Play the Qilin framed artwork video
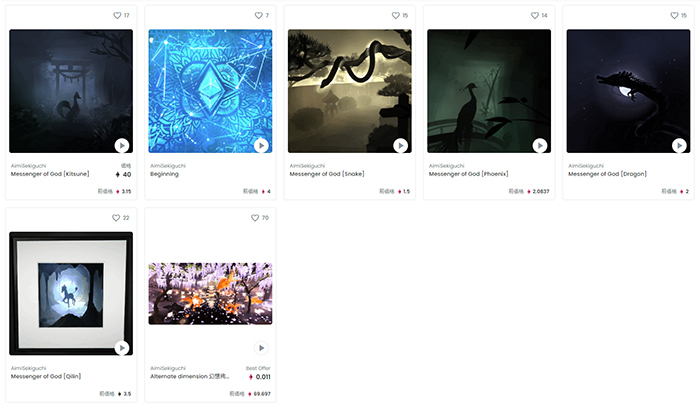The width and height of the screenshot is (700, 408). (x=122, y=348)
